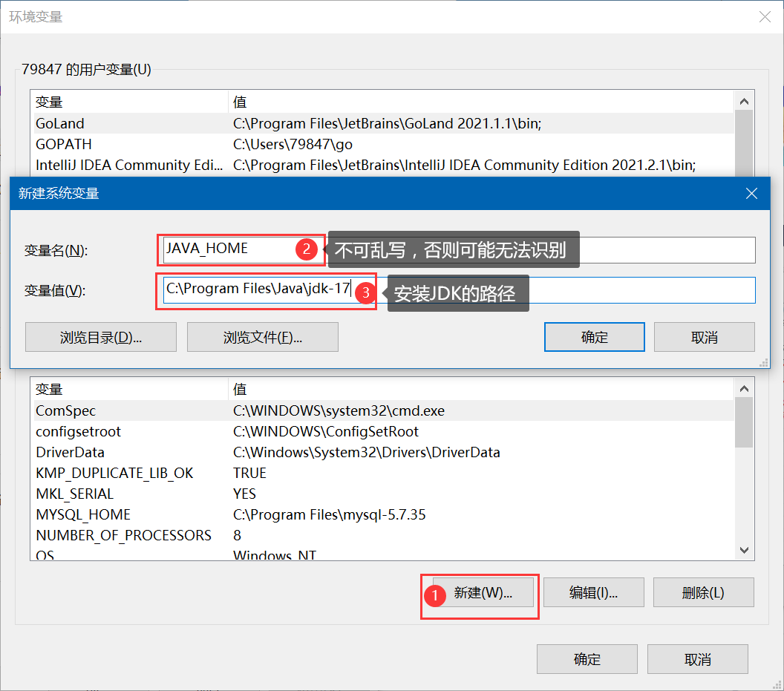Screen dimensions: 784x691
Task: Select the MYSQL_HOME variable row
Action: coord(384,515)
